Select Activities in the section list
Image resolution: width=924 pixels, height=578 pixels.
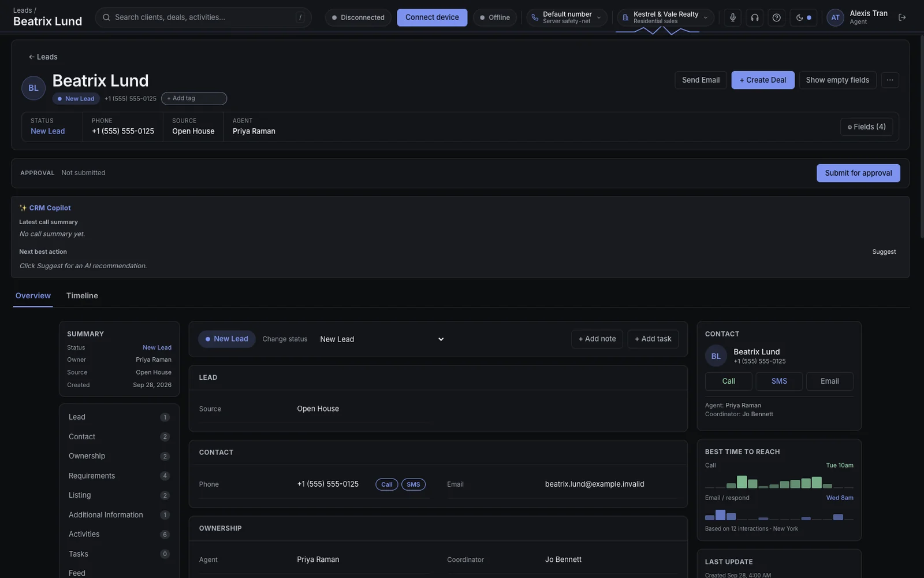tap(120, 534)
